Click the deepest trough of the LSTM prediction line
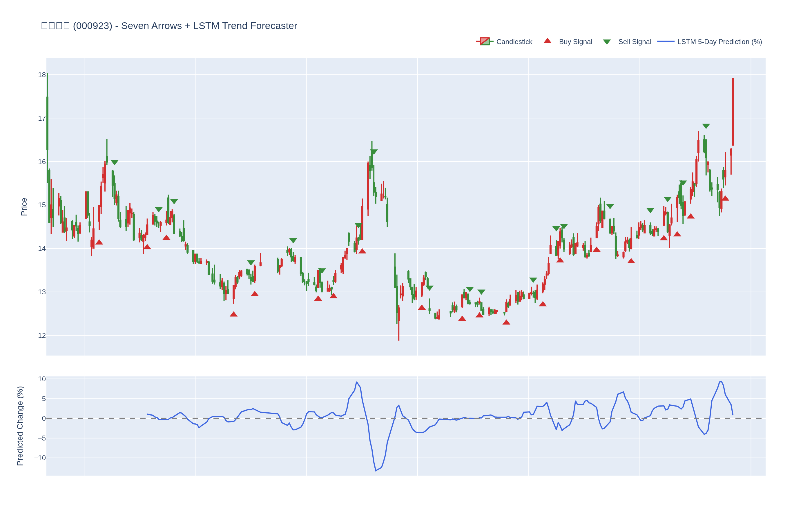Screen dimensions: 812x522 (376, 470)
